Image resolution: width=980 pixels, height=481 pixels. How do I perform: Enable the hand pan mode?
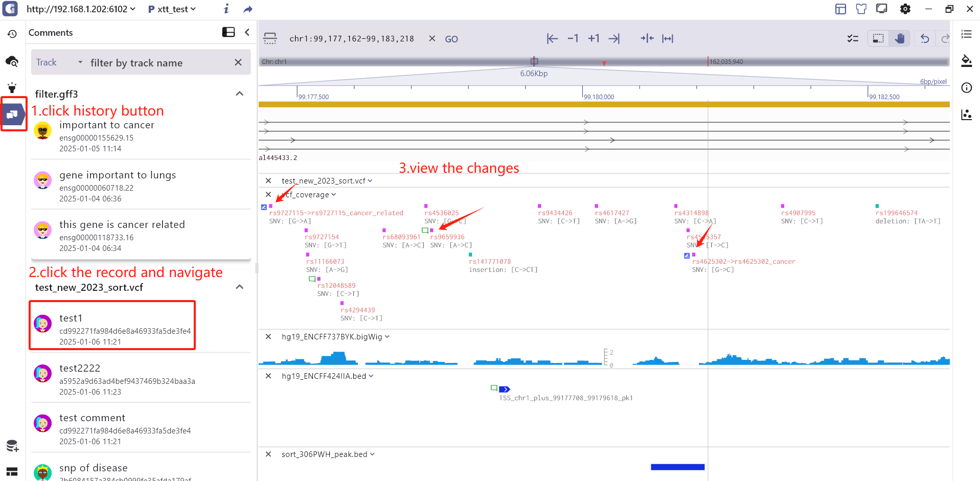point(900,38)
